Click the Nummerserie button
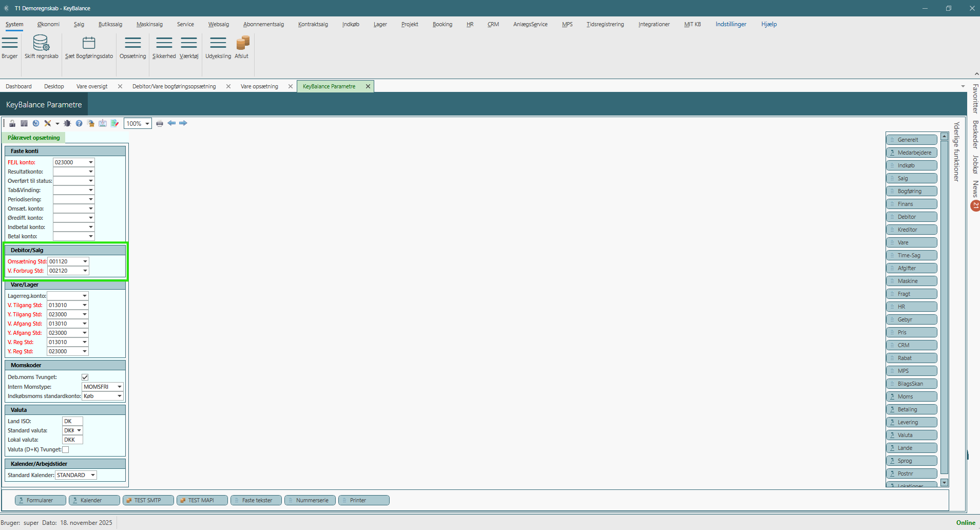980x530 pixels. (311, 500)
